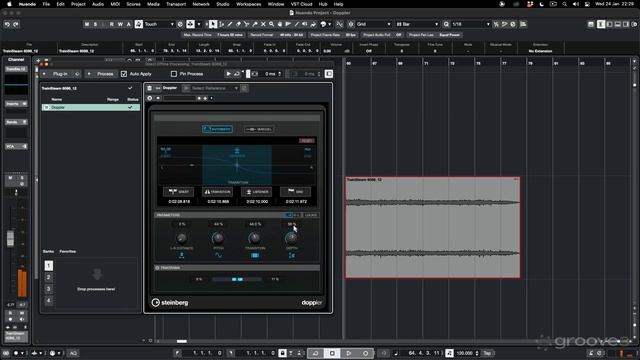Click the Depth knob in Doppler

pos(291,238)
